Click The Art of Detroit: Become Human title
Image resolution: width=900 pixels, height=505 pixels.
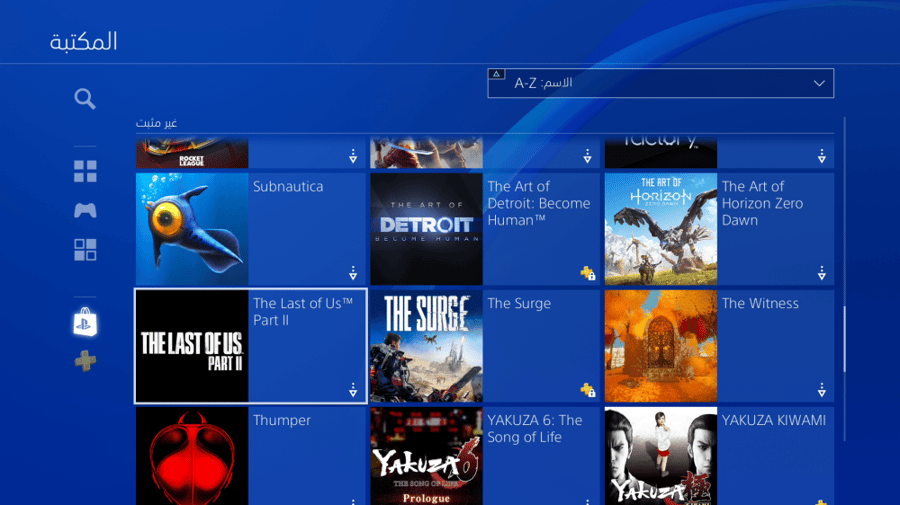point(539,203)
